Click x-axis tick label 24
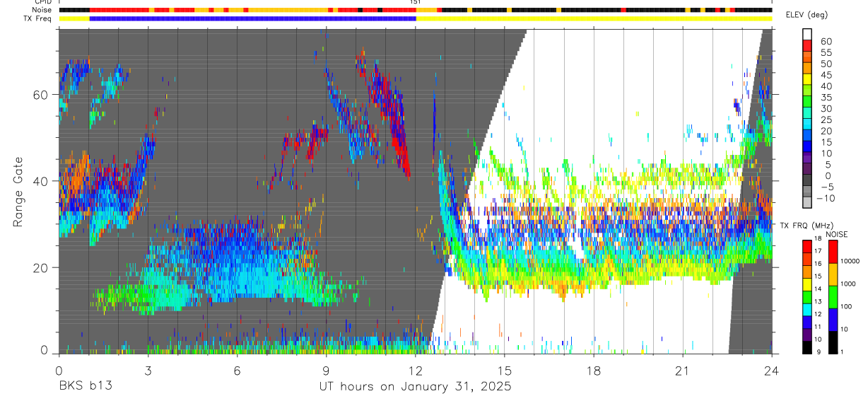 coord(772,370)
